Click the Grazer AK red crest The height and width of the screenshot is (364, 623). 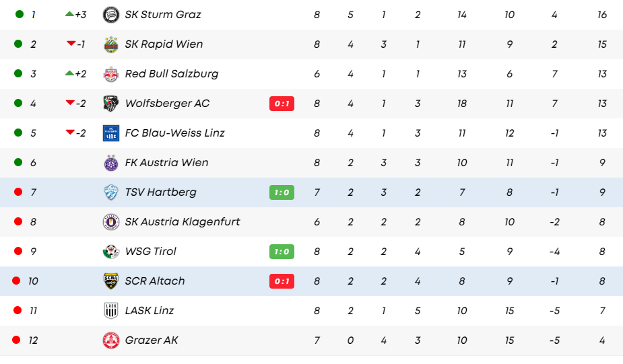pyautogui.click(x=111, y=340)
